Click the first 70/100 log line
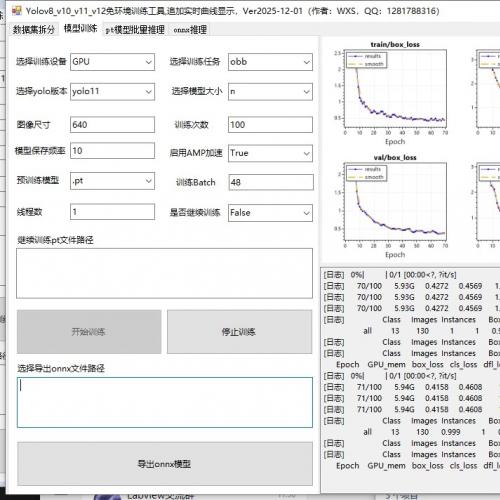500x500 pixels. click(x=411, y=286)
